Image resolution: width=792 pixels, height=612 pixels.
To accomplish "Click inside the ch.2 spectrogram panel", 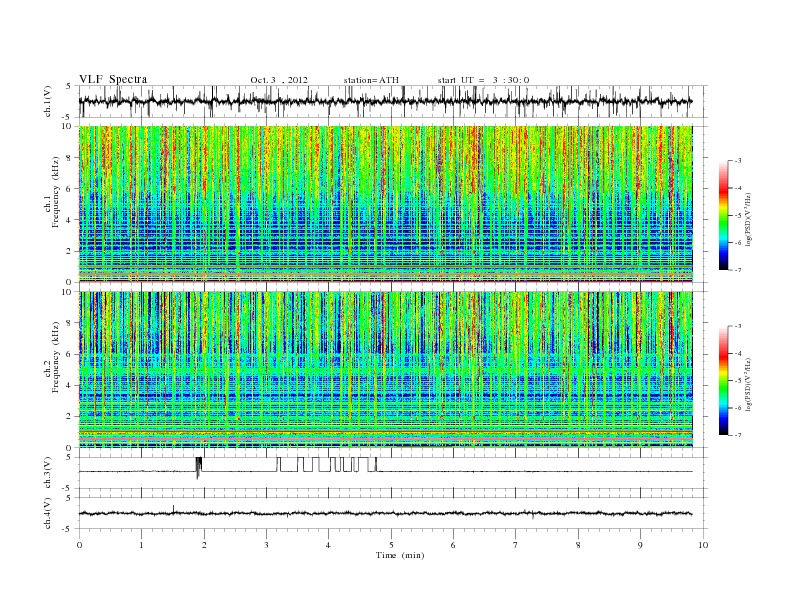I will click(x=385, y=369).
